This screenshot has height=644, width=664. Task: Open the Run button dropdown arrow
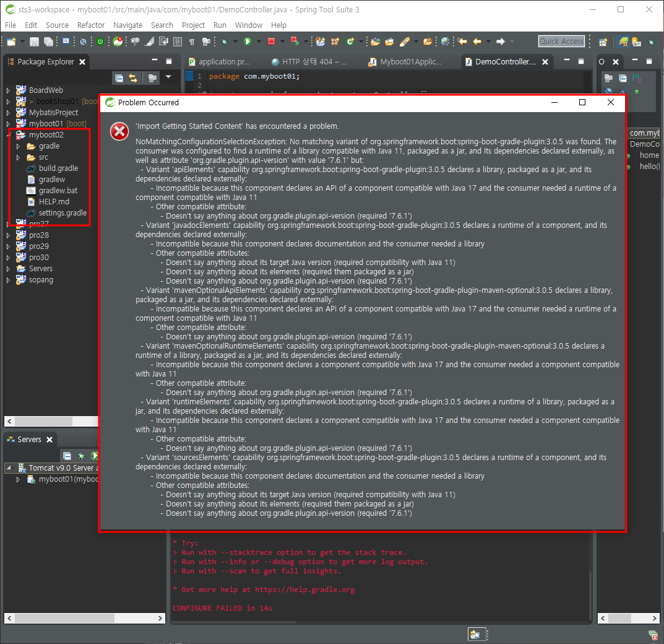point(259,41)
